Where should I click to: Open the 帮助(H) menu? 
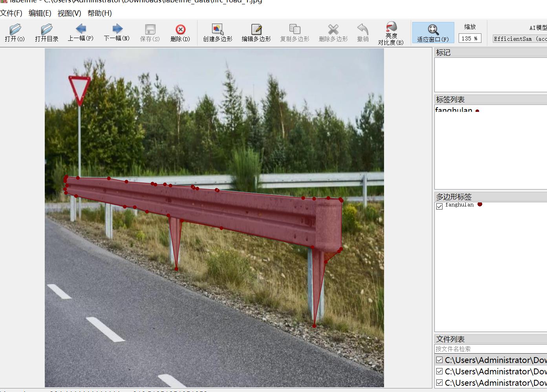click(x=99, y=13)
